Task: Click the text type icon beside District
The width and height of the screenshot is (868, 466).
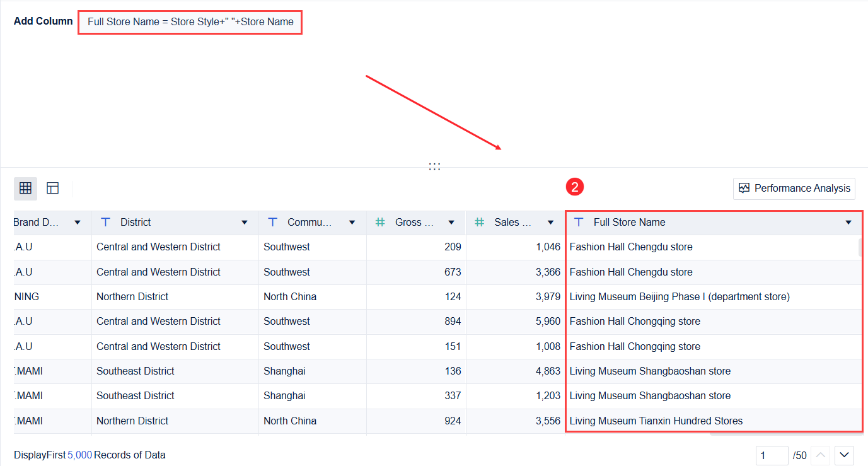Action: [x=106, y=222]
